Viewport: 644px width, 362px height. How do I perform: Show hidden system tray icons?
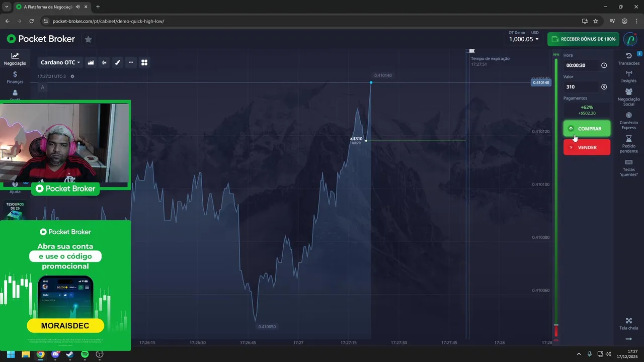point(579,354)
